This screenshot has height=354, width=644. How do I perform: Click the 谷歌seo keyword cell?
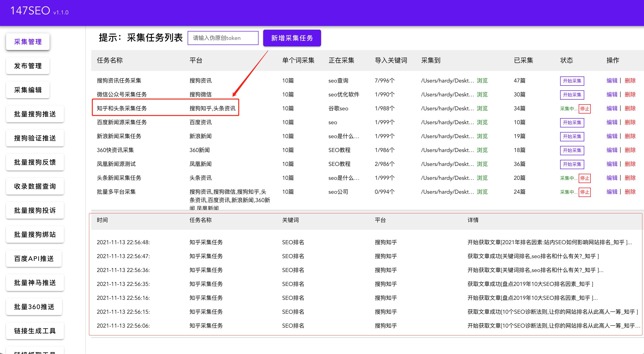(338, 108)
